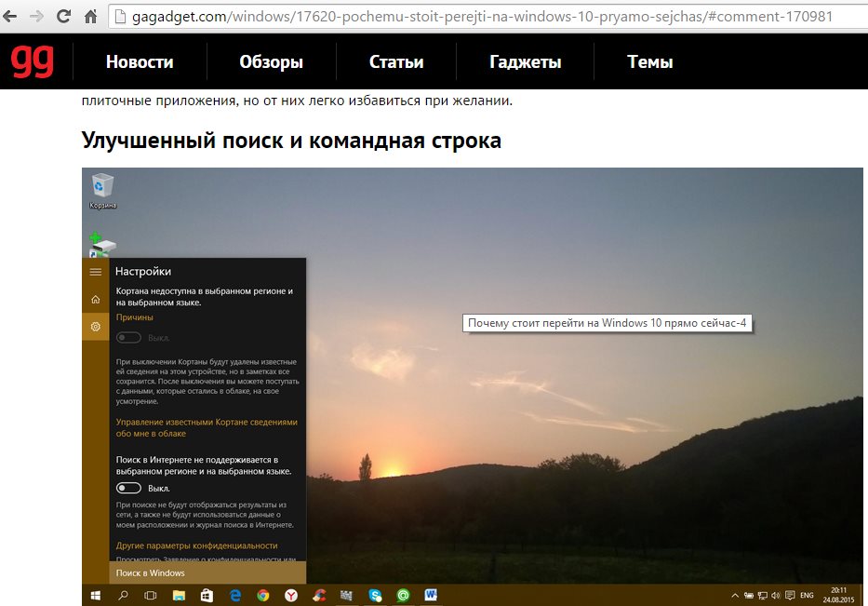Navigate back with the browser back arrow
The height and width of the screenshot is (606, 868).
[11, 17]
